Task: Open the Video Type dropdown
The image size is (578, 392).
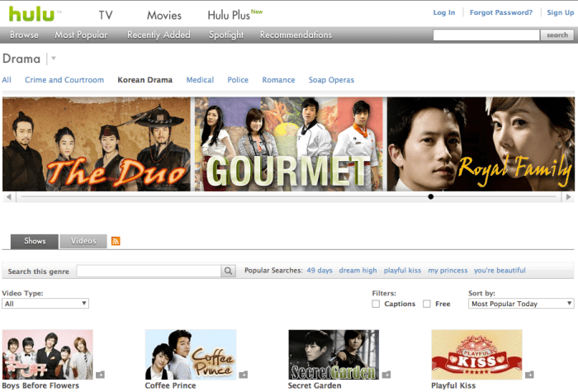Action: click(x=45, y=304)
